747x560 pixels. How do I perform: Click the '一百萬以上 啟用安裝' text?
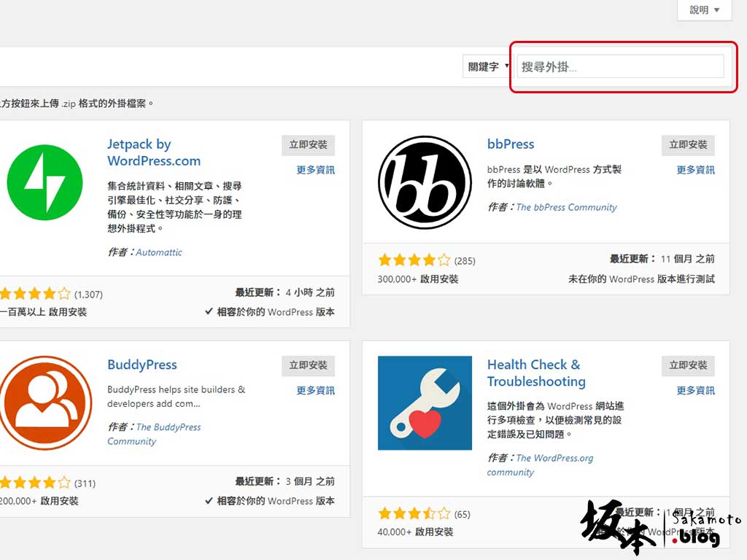point(43,312)
